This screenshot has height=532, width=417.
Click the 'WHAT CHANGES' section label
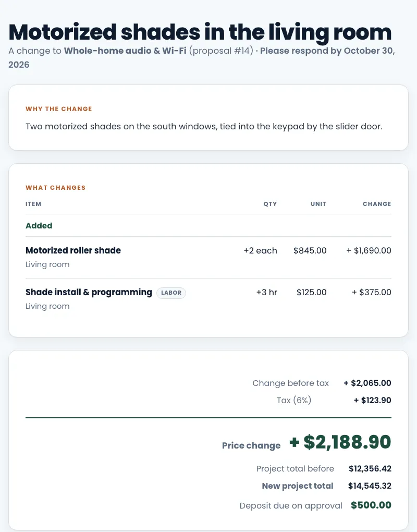(55, 188)
